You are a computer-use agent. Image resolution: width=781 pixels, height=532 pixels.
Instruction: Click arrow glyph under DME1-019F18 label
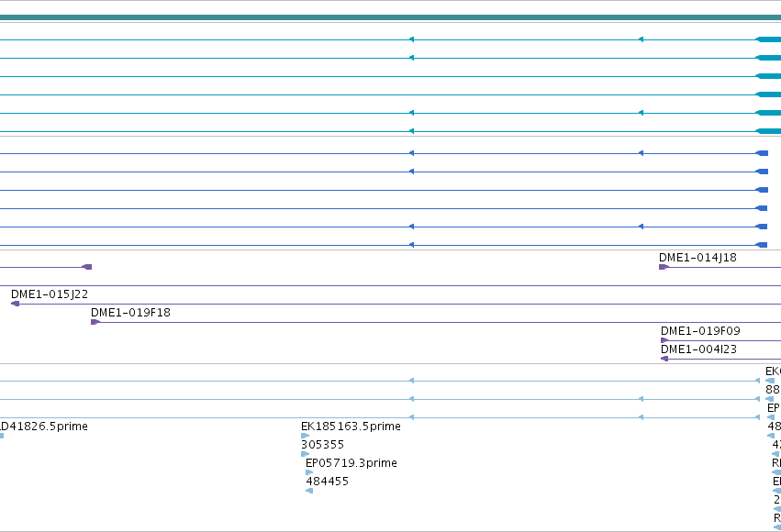[95, 322]
